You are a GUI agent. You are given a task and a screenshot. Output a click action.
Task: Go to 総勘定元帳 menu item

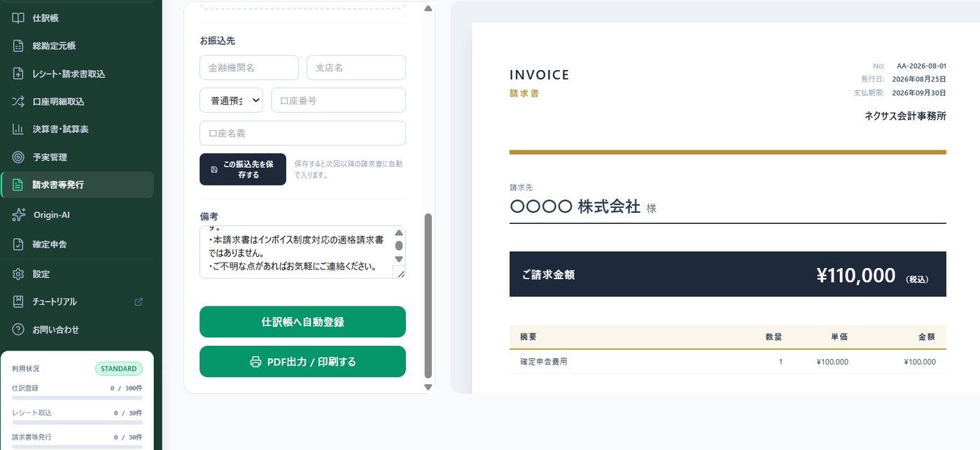coord(77,45)
